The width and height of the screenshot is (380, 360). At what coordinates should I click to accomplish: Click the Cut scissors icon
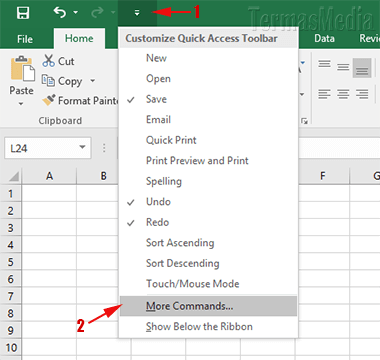coord(49,61)
